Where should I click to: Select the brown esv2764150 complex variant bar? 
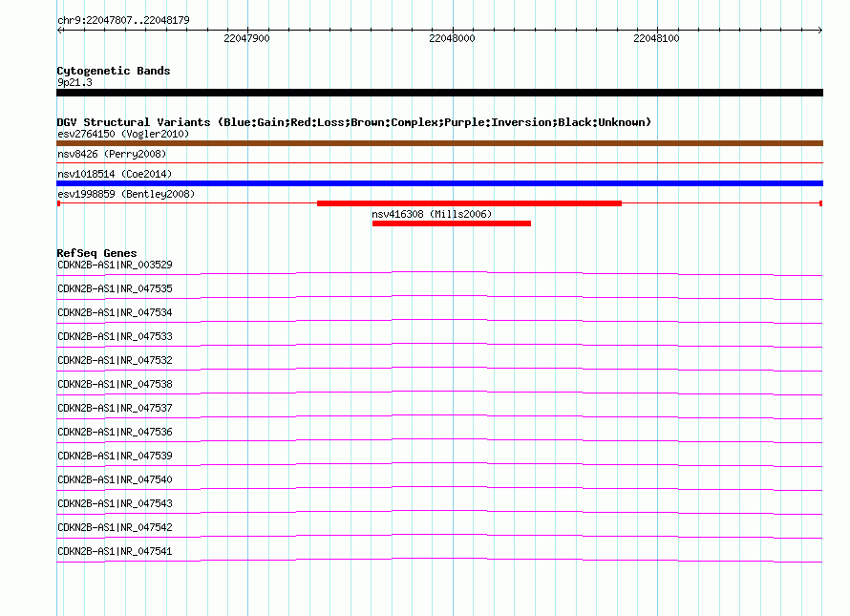coord(439,143)
